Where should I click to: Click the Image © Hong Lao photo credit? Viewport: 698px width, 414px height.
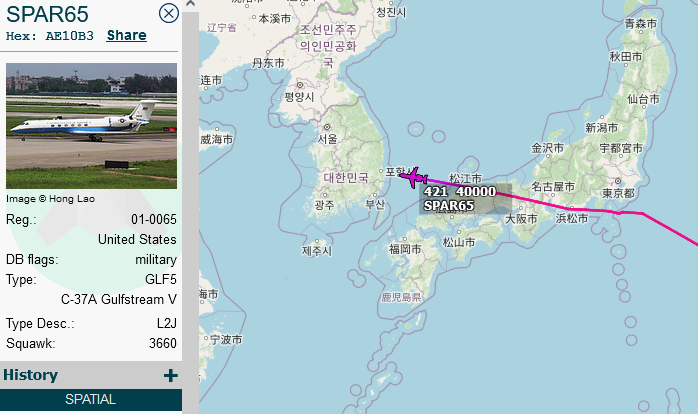pyautogui.click(x=50, y=199)
